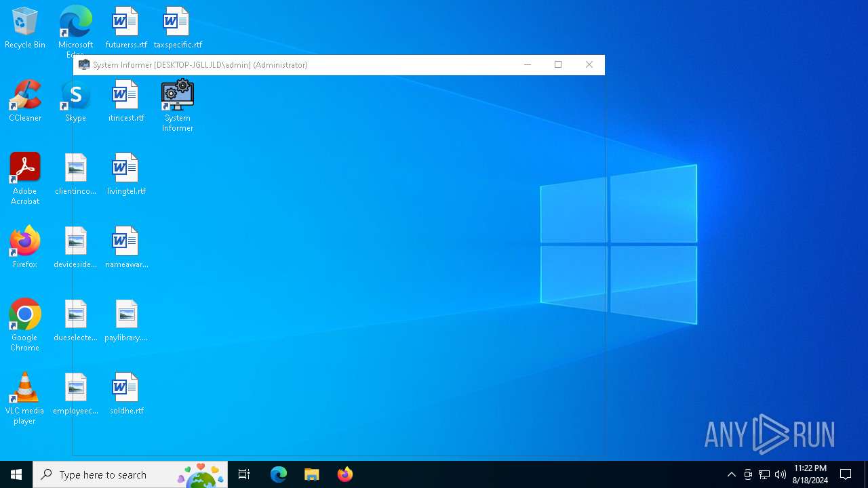The width and height of the screenshot is (868, 488).
Task: Open the Recycle Bin desktop icon
Action: [x=25, y=28]
